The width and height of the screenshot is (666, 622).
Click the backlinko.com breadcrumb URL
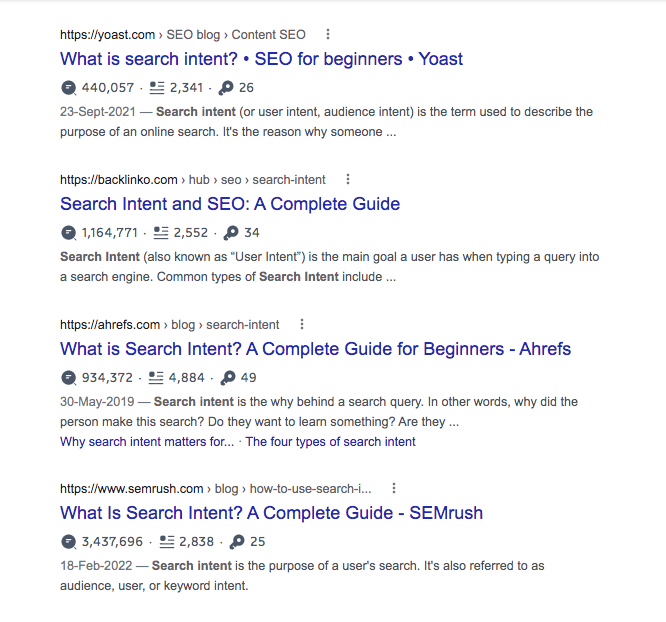pyautogui.click(x=119, y=180)
